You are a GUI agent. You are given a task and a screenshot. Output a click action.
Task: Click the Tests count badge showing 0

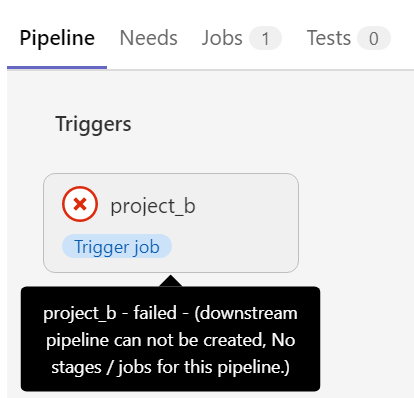374,38
